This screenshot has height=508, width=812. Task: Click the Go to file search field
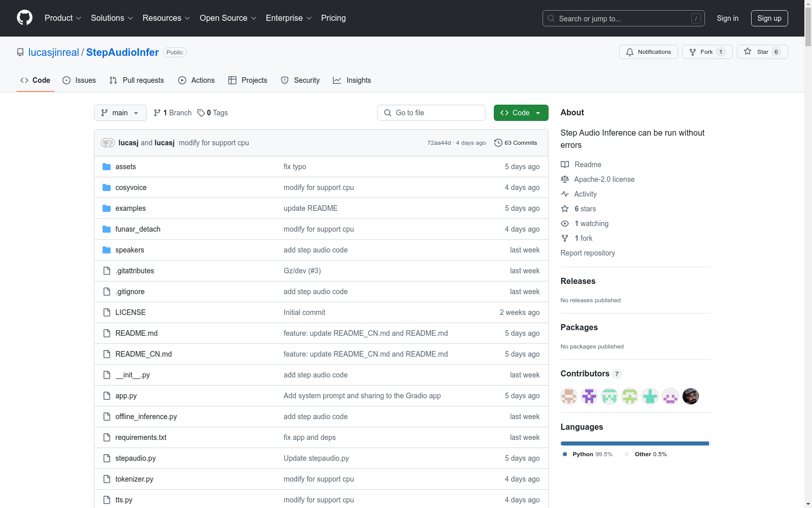431,113
